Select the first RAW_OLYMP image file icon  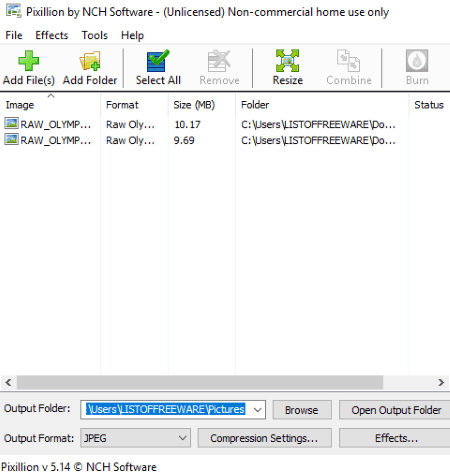tap(11, 123)
